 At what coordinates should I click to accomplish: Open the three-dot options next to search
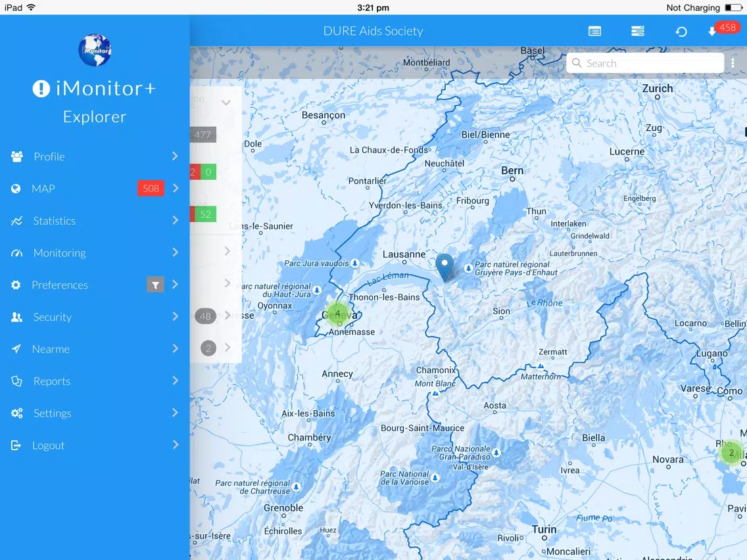(733, 63)
